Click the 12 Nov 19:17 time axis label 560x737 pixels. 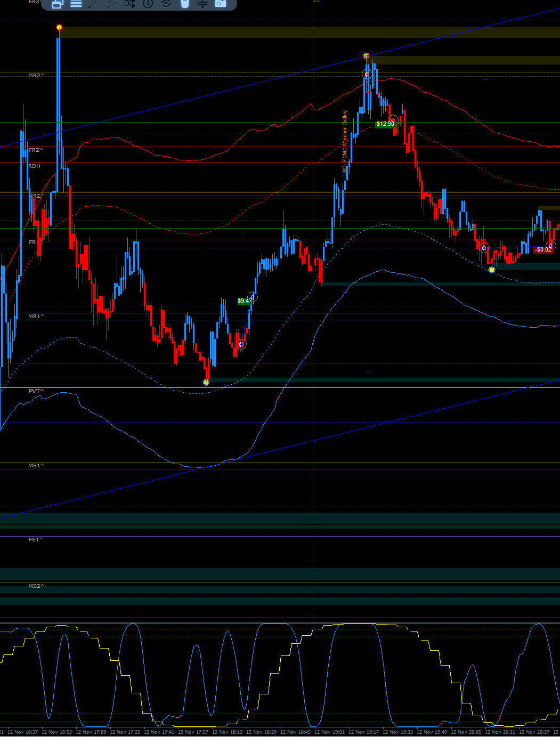[363, 732]
